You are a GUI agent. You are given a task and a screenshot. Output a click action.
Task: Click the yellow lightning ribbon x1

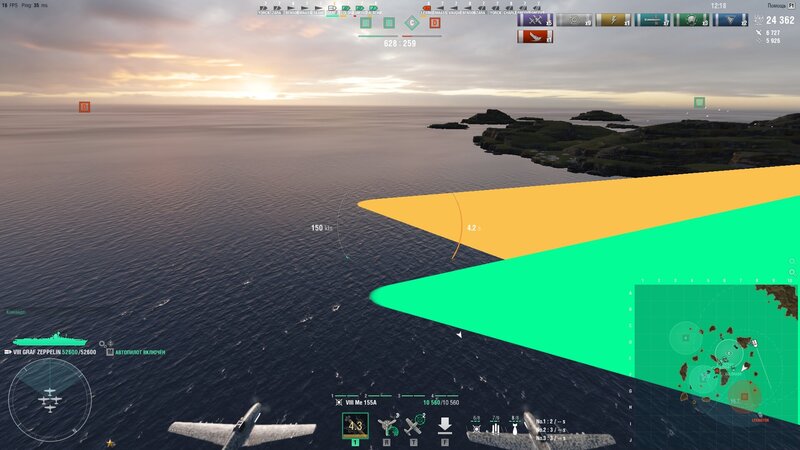tap(613, 20)
